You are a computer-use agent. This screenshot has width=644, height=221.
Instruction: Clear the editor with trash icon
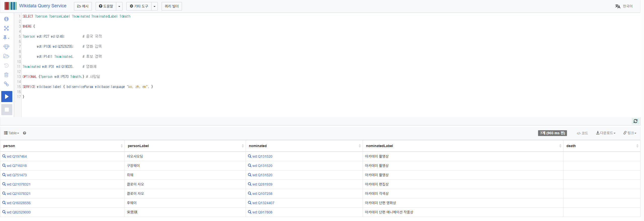6,75
